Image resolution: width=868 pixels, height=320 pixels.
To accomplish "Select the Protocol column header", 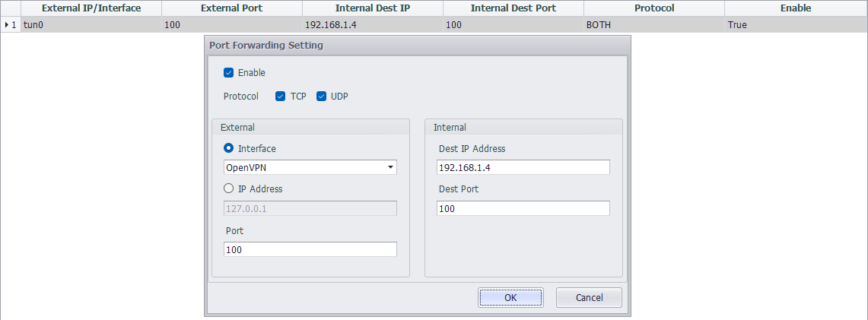I will (x=654, y=8).
